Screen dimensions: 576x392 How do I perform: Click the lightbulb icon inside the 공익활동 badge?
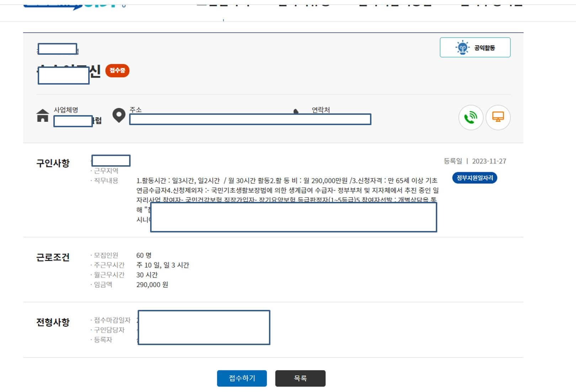[462, 47]
